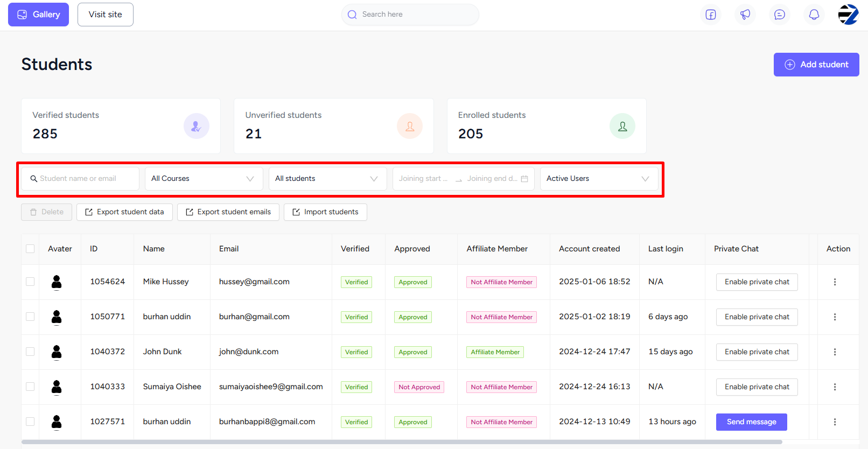The width and height of the screenshot is (868, 449).
Task: Click the Unverified students card icon
Action: click(410, 126)
